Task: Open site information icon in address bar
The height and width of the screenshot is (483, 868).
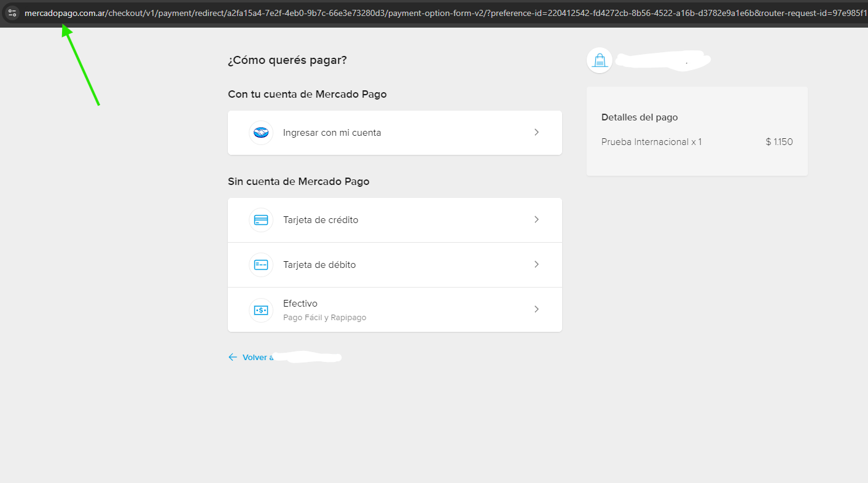Action: [12, 13]
